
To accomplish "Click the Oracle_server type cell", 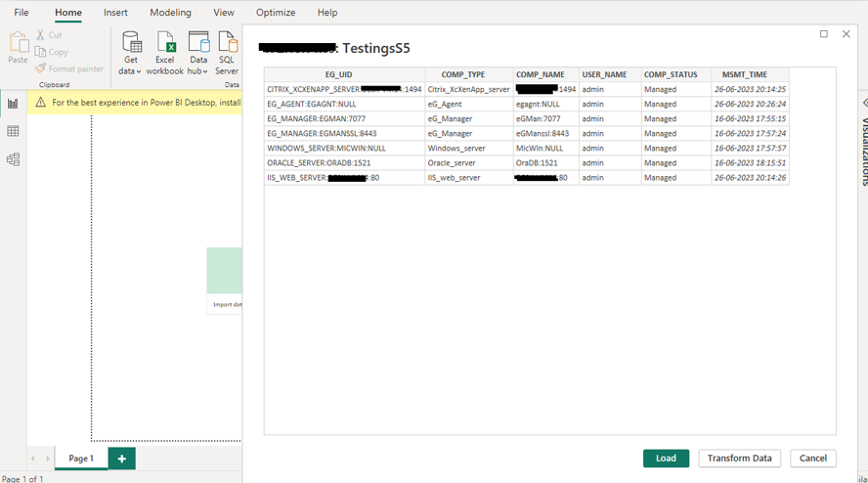I will tap(469, 163).
